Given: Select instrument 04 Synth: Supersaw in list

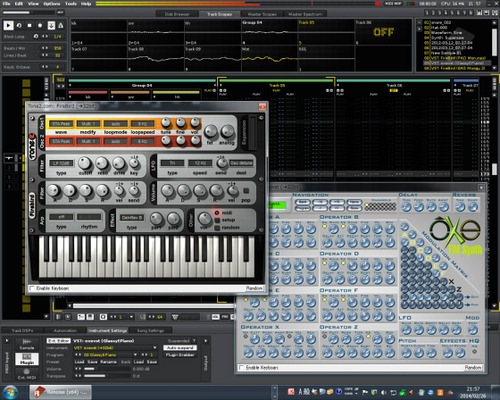Looking at the screenshot, I should (457, 38).
